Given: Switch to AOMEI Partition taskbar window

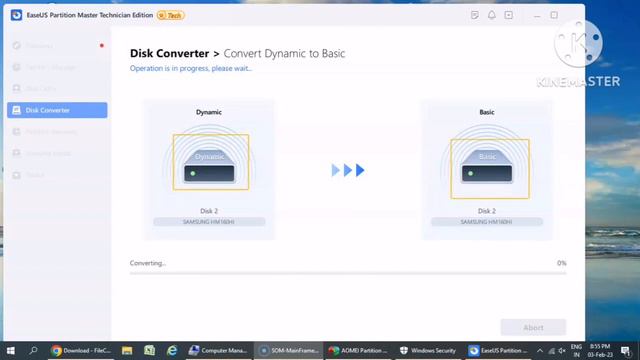Looking at the screenshot, I should pyautogui.click(x=358, y=351).
